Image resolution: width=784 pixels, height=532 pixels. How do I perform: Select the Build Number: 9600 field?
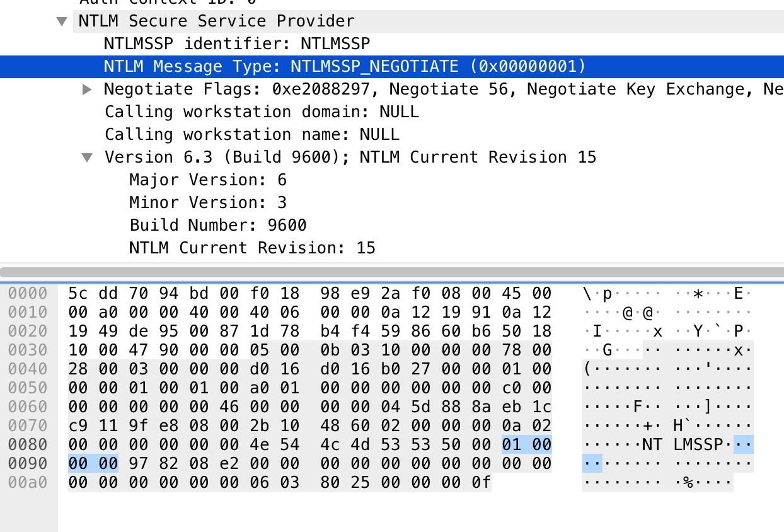218,226
